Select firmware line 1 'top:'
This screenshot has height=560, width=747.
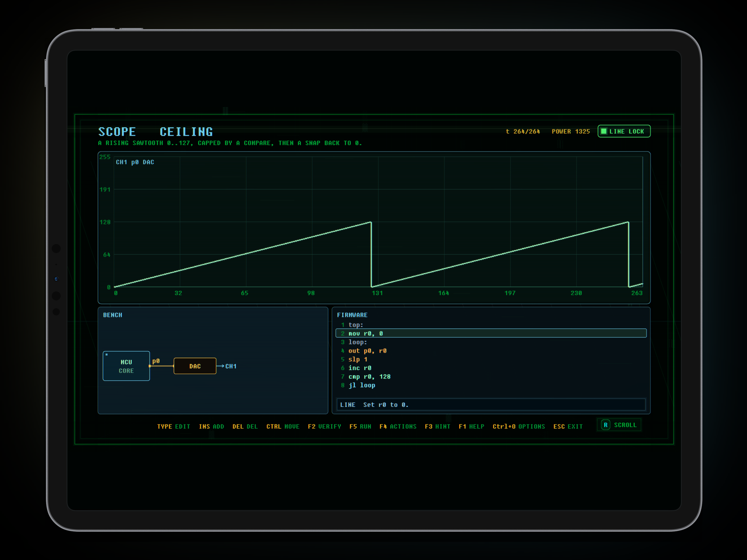click(491, 325)
